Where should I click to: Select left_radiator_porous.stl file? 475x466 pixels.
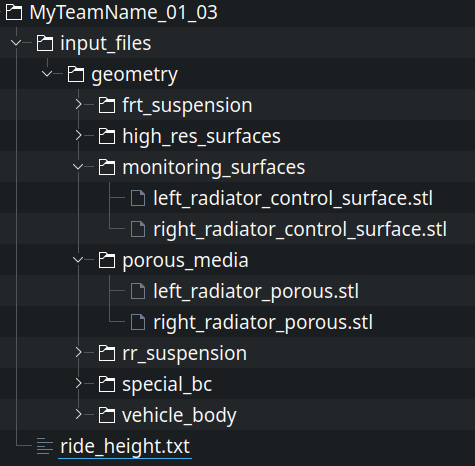[x=256, y=291]
